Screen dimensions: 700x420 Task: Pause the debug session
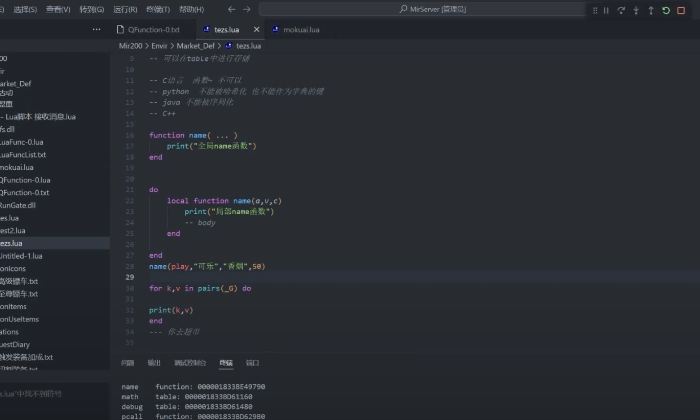[606, 10]
